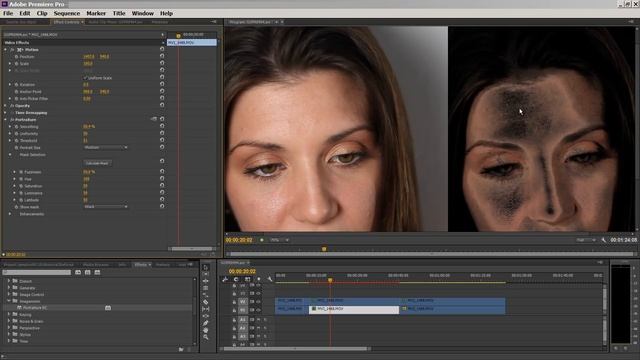Select the Ripple Edit tool

[206, 281]
